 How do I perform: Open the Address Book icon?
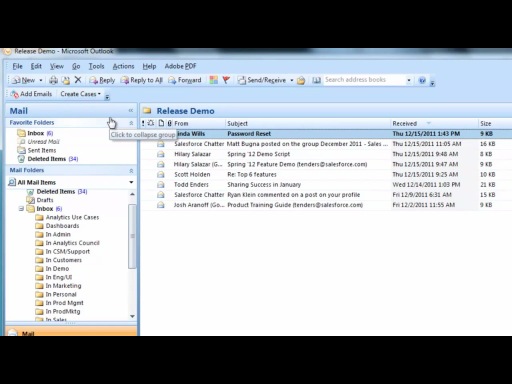coord(316,80)
